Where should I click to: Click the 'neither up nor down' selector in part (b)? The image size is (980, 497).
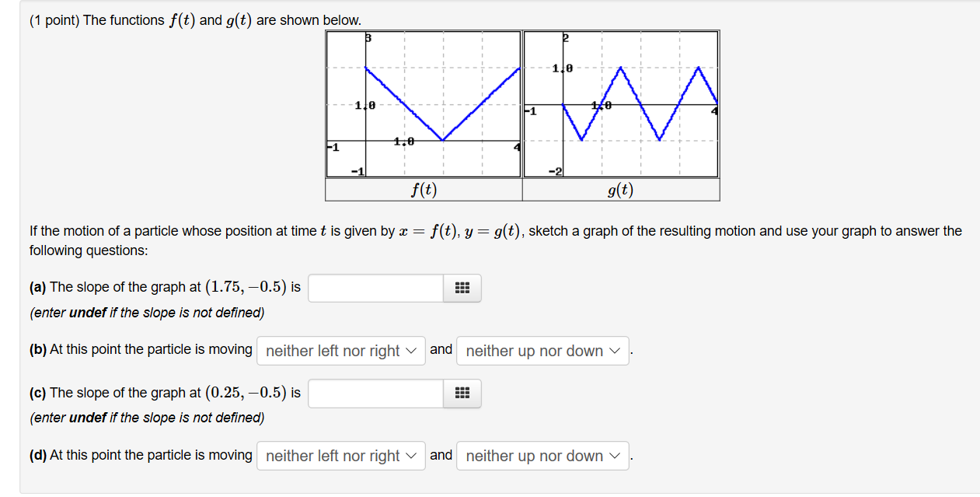pyautogui.click(x=542, y=350)
